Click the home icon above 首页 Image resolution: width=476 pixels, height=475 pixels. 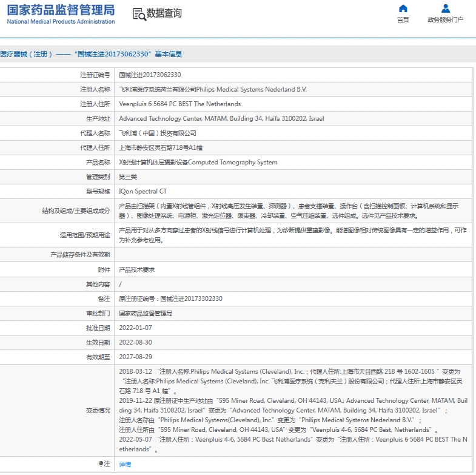pos(403,8)
